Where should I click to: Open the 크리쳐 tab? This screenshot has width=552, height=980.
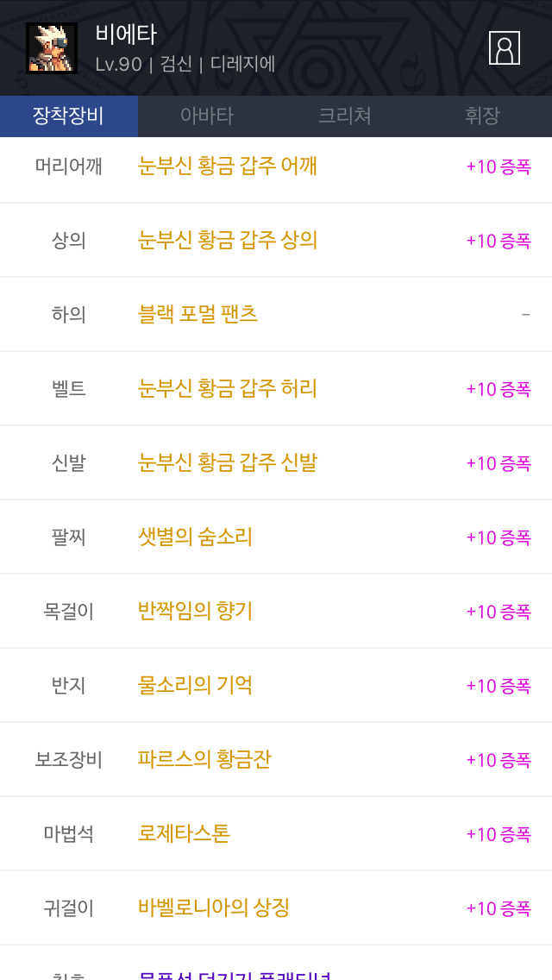coord(345,116)
